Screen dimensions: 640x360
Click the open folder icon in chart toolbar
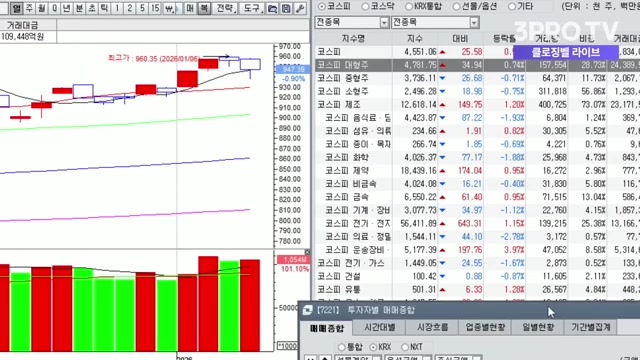point(272,8)
